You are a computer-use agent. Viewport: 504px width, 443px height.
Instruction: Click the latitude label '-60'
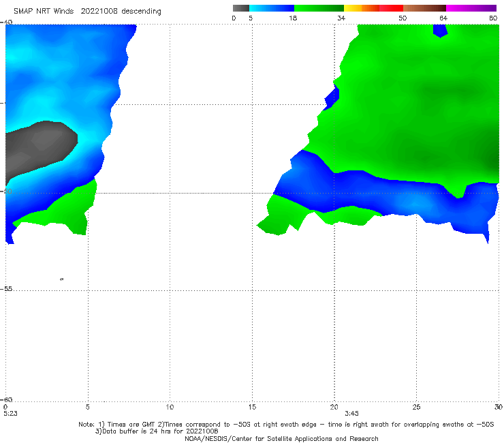pyautogui.click(x=6, y=399)
